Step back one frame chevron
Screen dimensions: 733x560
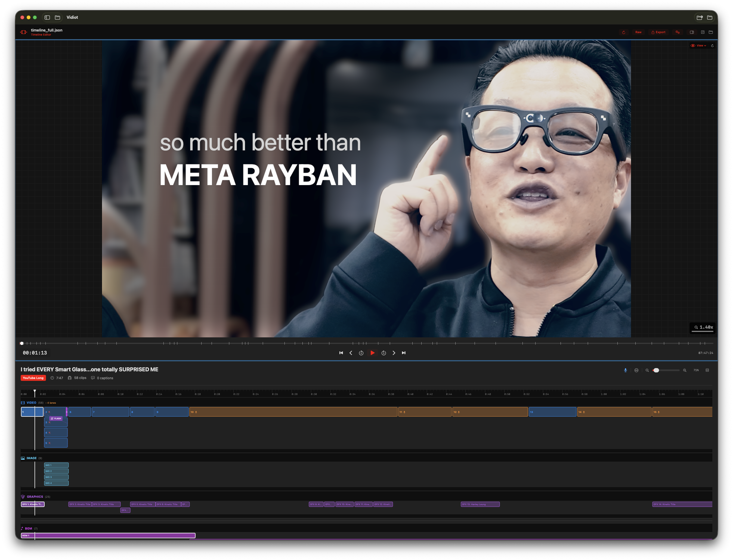click(351, 353)
